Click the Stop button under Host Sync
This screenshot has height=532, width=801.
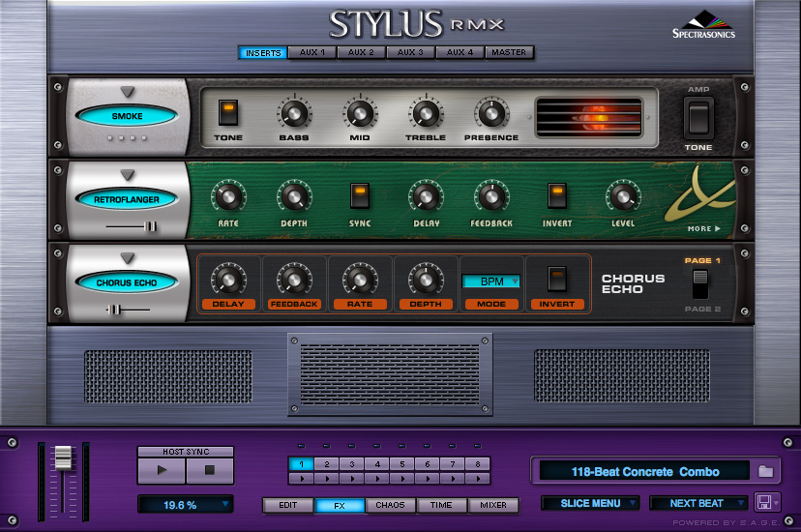[x=210, y=470]
